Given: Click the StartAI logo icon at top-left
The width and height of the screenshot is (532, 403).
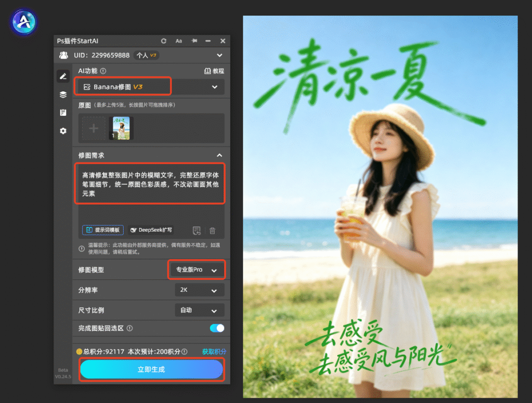Looking at the screenshot, I should pos(23,22).
